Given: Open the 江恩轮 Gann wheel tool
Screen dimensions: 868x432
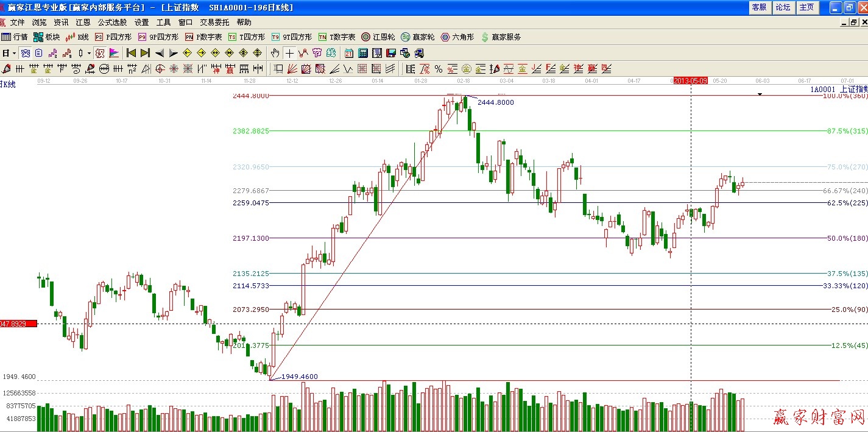Looking at the screenshot, I should (378, 37).
